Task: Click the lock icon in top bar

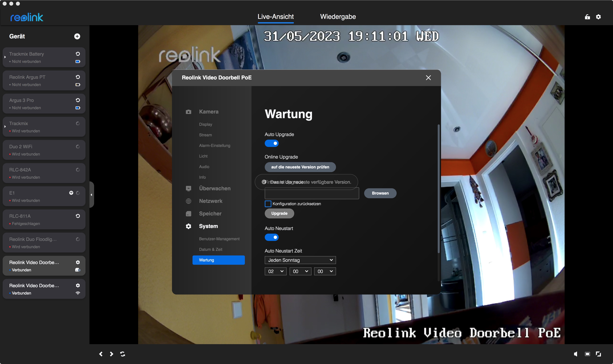Action: [587, 17]
